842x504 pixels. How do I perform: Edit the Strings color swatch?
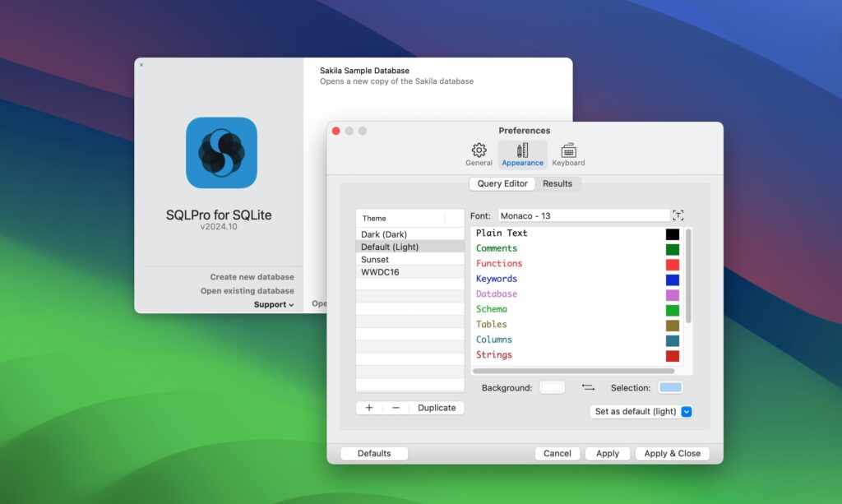(672, 355)
